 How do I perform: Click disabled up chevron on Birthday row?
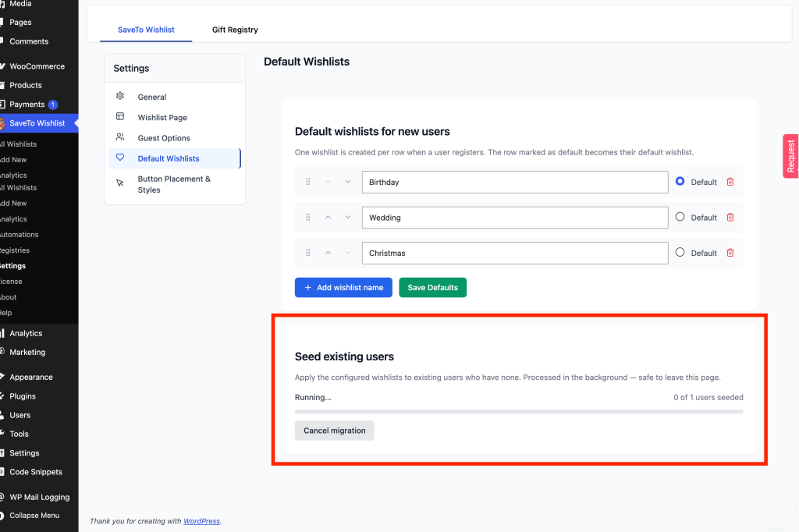click(x=328, y=182)
